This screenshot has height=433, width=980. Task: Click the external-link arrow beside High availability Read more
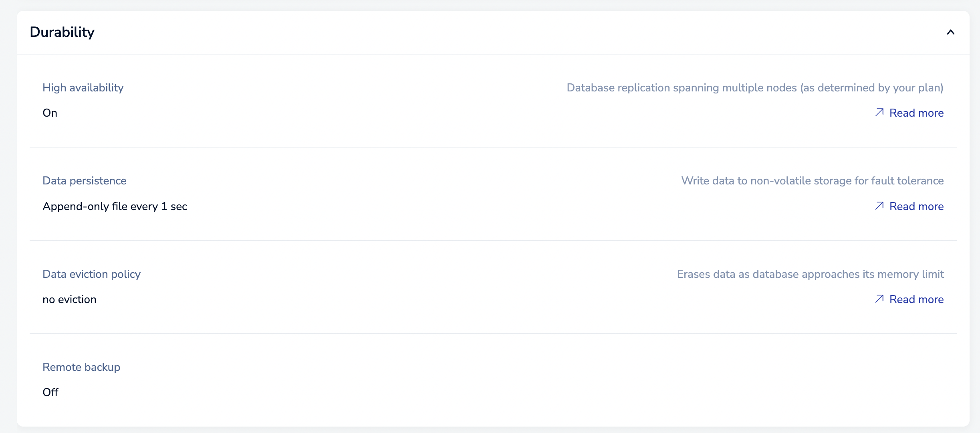tap(880, 113)
